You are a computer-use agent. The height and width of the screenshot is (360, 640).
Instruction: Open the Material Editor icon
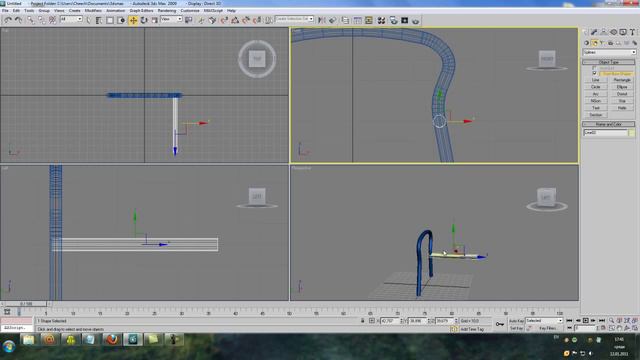(381, 20)
